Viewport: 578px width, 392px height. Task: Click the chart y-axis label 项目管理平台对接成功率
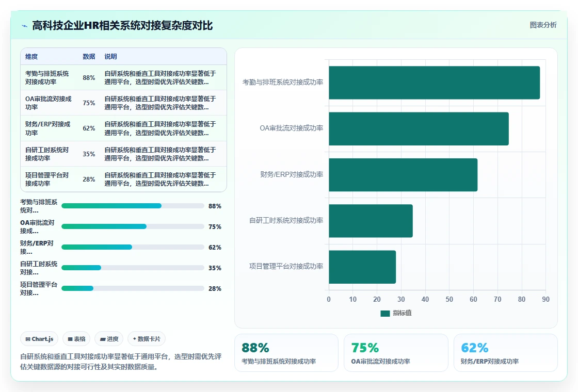pos(286,266)
